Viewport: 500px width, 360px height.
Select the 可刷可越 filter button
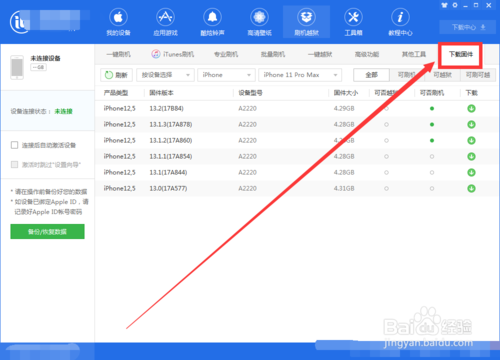point(478,75)
